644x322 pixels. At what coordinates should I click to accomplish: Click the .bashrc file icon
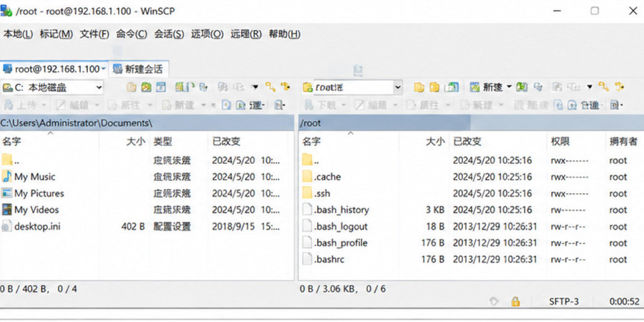coord(307,259)
